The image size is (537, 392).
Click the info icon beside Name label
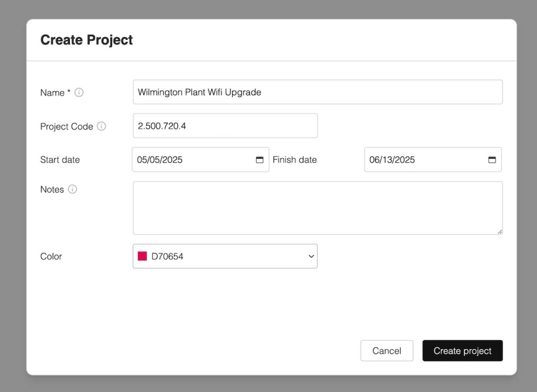[79, 93]
